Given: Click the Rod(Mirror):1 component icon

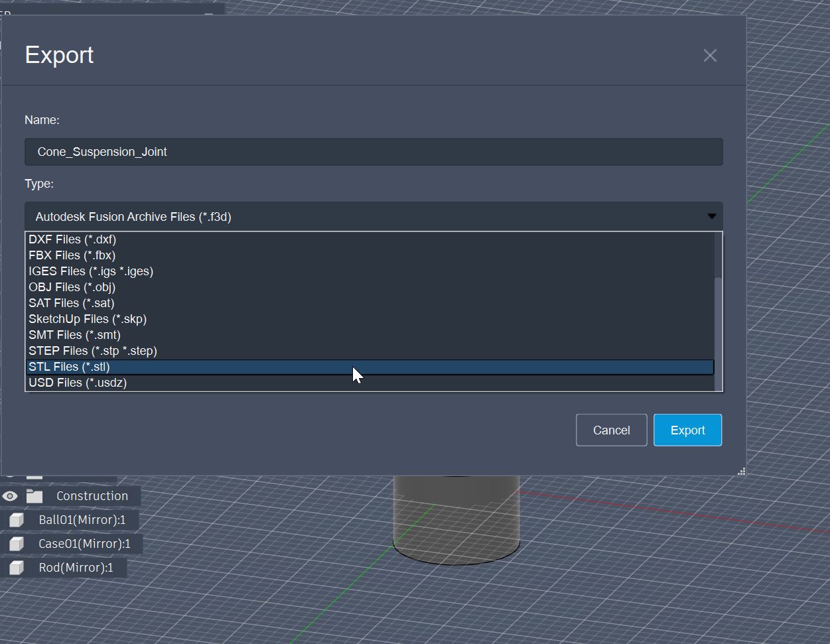Looking at the screenshot, I should 17,568.
